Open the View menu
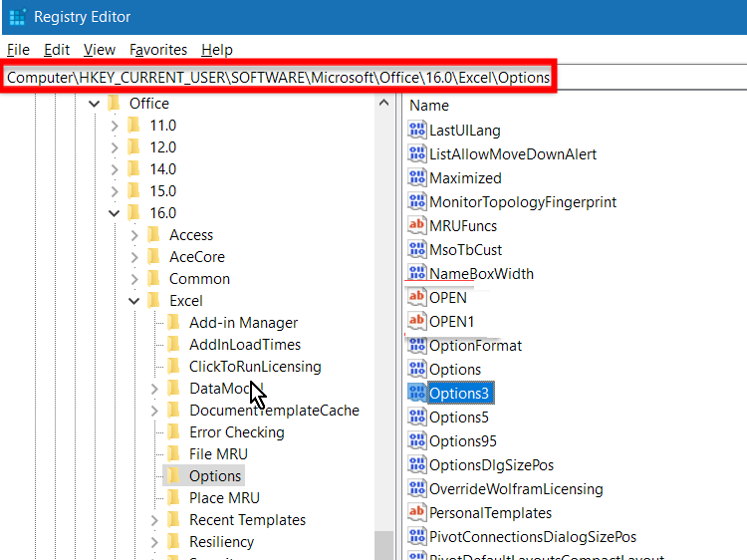The width and height of the screenshot is (747, 560). (x=100, y=50)
